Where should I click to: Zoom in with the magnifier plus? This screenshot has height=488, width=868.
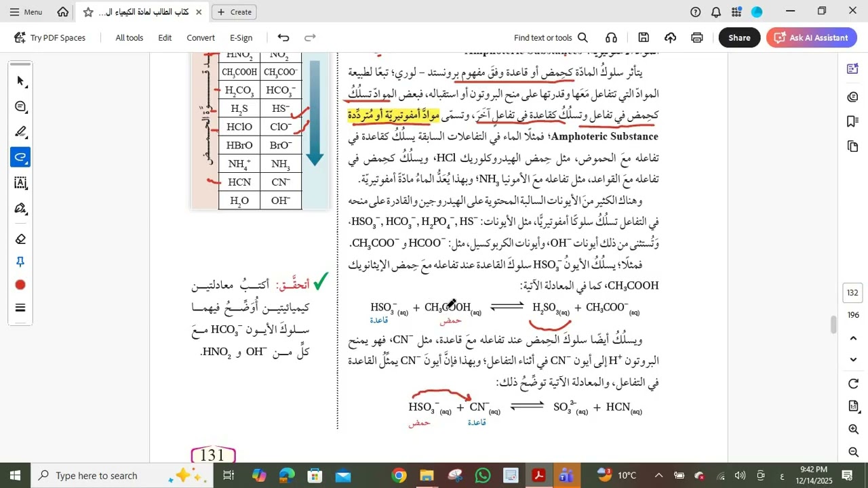point(853,429)
